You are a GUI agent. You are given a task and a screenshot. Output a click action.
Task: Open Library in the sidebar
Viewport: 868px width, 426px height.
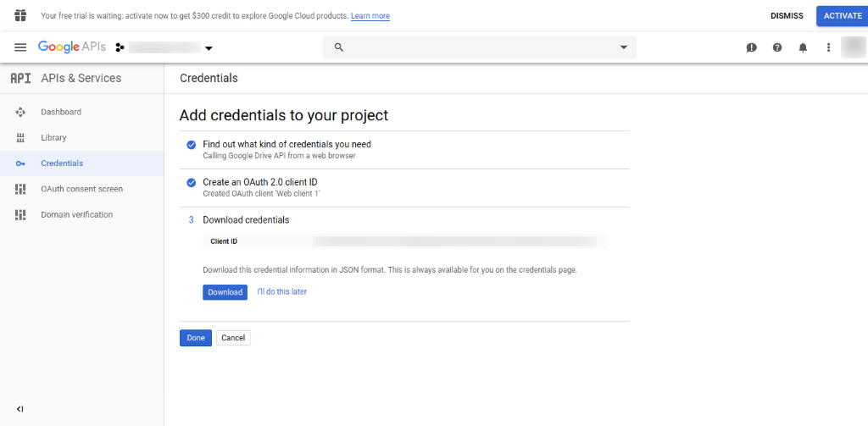(53, 137)
